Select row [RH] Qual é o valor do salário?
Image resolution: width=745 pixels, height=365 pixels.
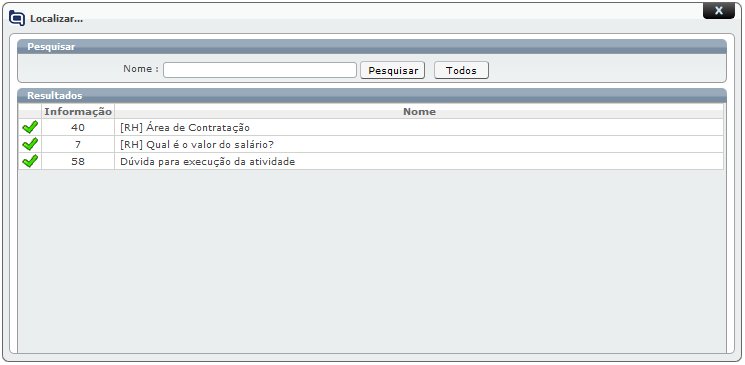point(371,144)
